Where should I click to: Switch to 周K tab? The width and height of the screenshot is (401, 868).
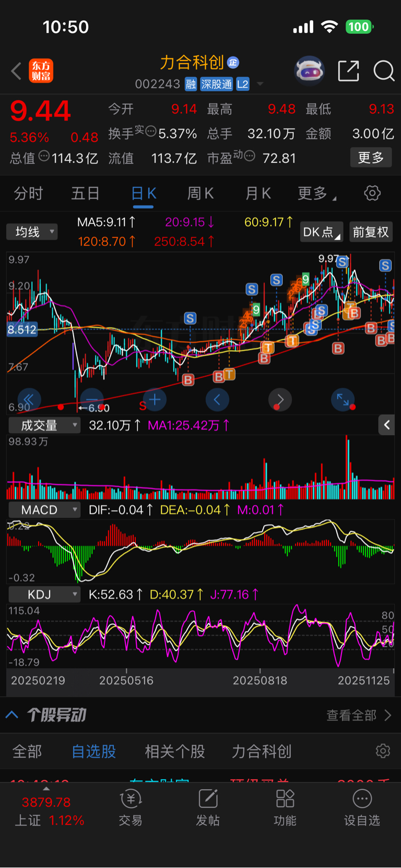coord(200,194)
